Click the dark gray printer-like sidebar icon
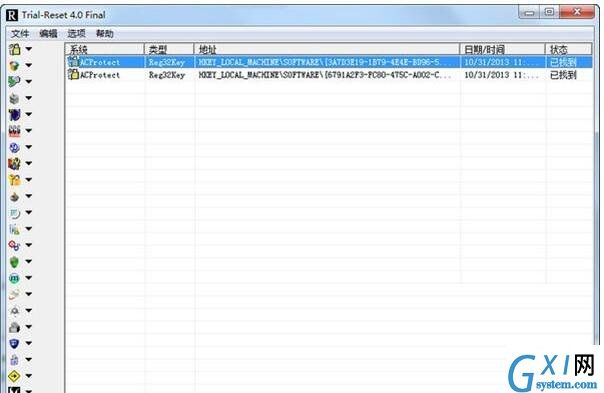The width and height of the screenshot is (604, 393). (15, 327)
